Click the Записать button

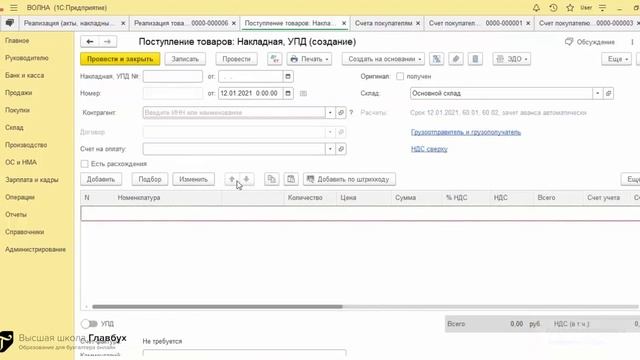tap(185, 59)
